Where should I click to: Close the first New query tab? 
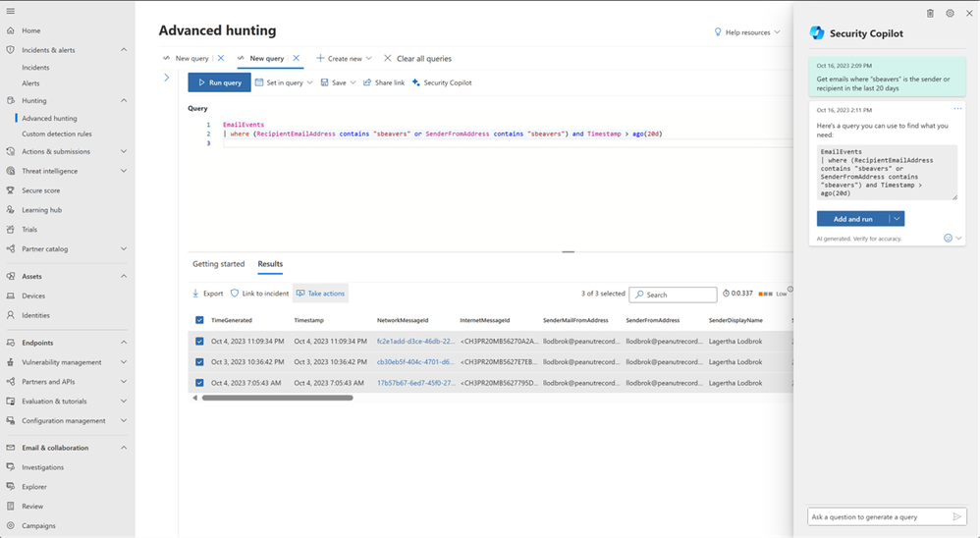221,58
